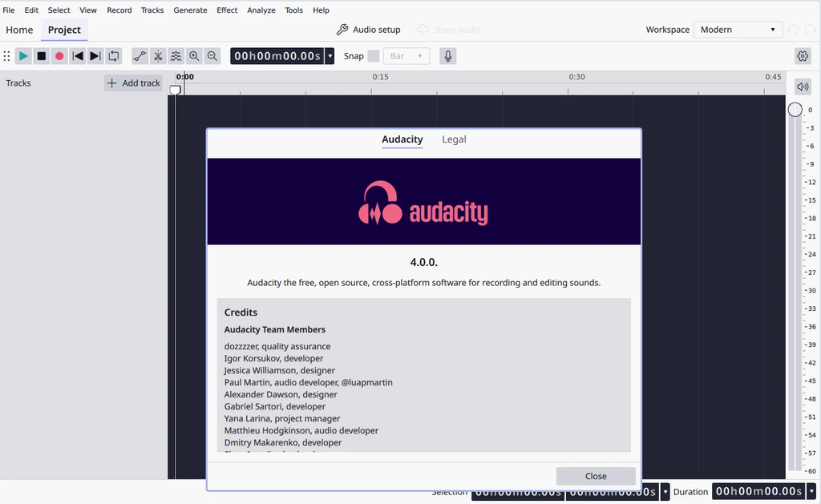Expand the Selection time format arrow
This screenshot has height=504, width=821.
665,492
